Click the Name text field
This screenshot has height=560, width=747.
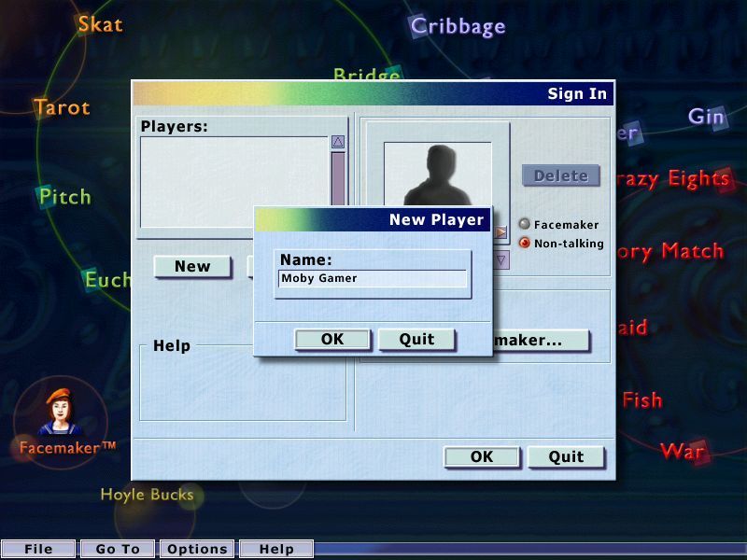(372, 277)
